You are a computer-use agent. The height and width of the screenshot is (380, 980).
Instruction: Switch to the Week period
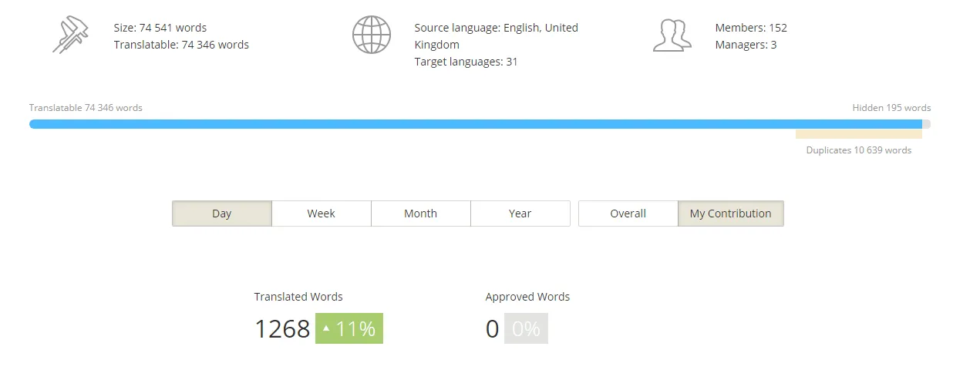click(322, 214)
